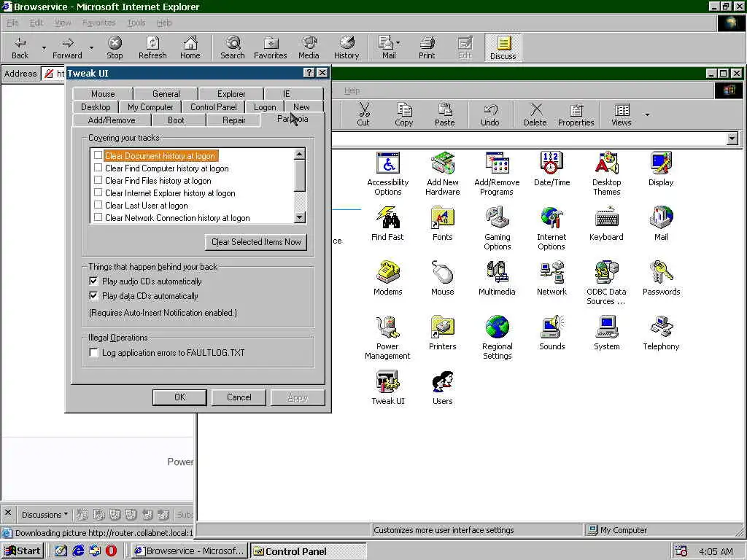This screenshot has width=747, height=560.
Task: Open the Internet Options icon
Action: 551,228
